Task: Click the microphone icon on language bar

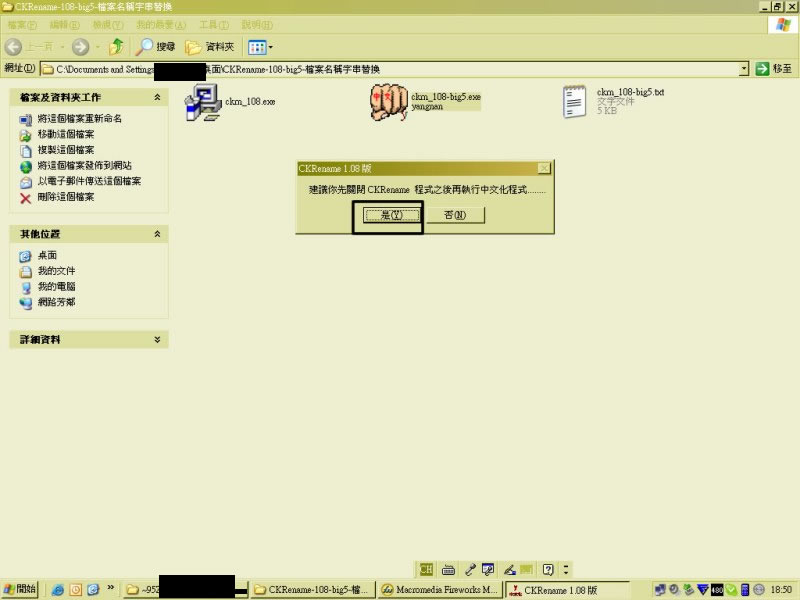Action: [470, 569]
